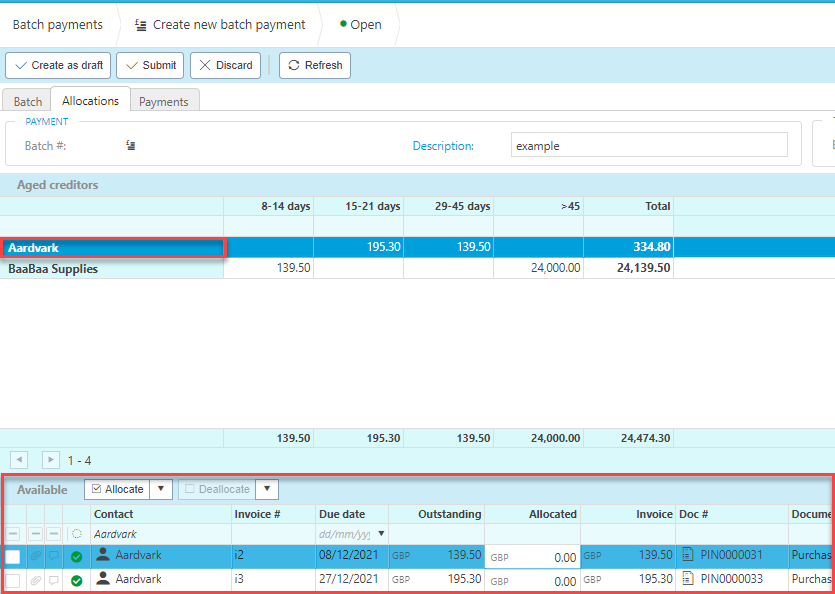Click the document icon beside PIN0000031
Image resolution: width=835 pixels, height=594 pixels.
[688, 555]
